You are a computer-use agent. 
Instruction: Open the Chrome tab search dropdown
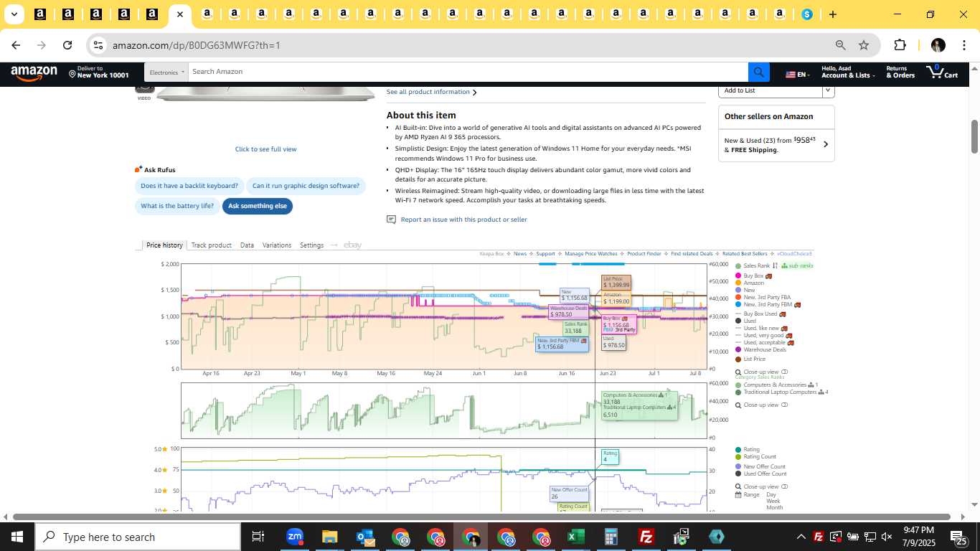pos(14,14)
